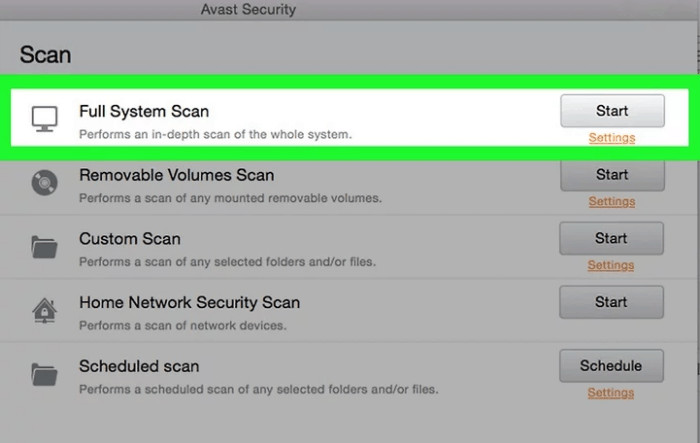Screen dimensions: 700x443
Task: Open Settings for Removable Volumes Scan
Action: point(612,201)
